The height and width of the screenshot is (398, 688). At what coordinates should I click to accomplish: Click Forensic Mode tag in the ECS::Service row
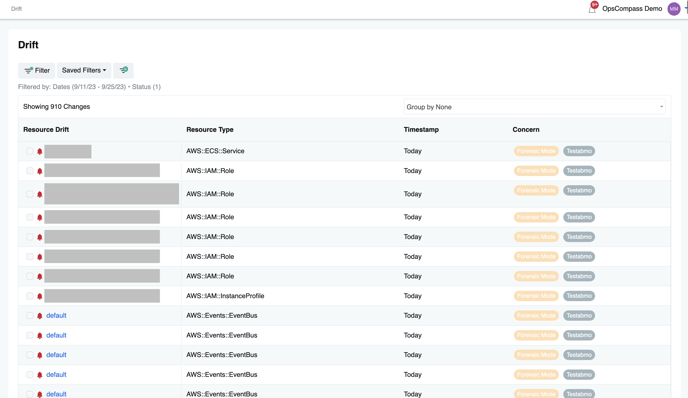point(536,151)
